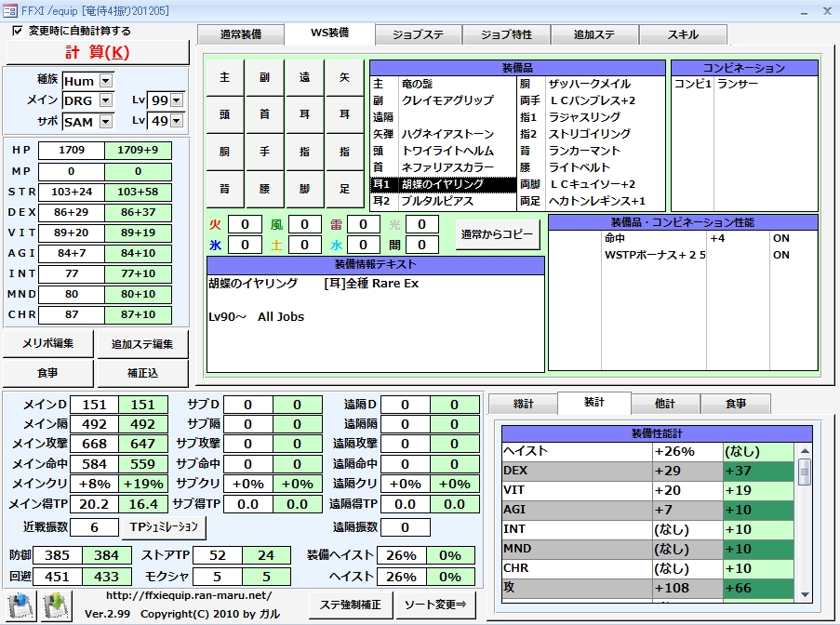Click the 闇 dark element value field
The height and width of the screenshot is (625, 840).
click(421, 245)
